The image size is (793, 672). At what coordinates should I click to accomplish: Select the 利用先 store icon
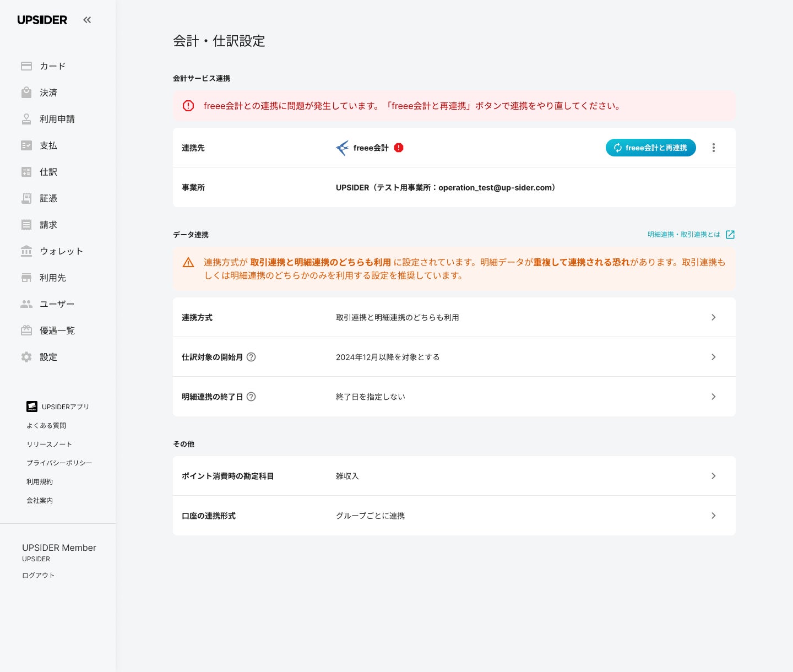(26, 278)
